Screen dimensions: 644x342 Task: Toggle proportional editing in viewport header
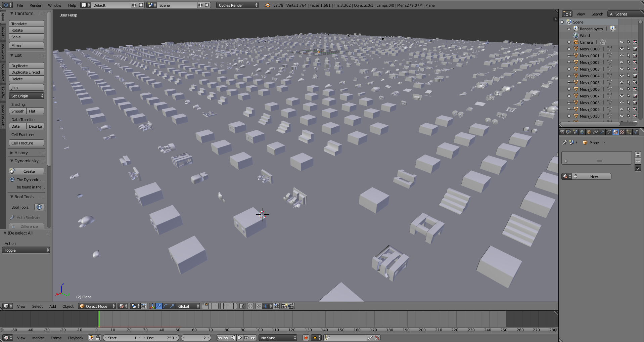coord(250,306)
